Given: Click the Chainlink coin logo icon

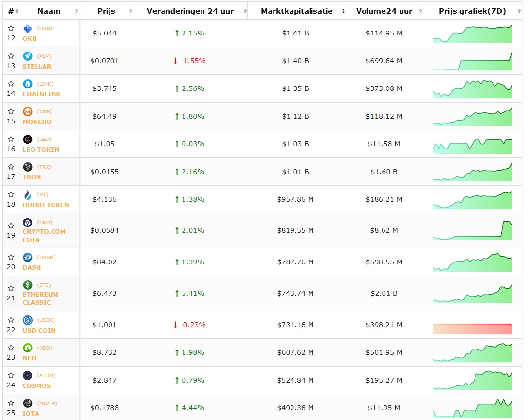Looking at the screenshot, I should tap(27, 84).
